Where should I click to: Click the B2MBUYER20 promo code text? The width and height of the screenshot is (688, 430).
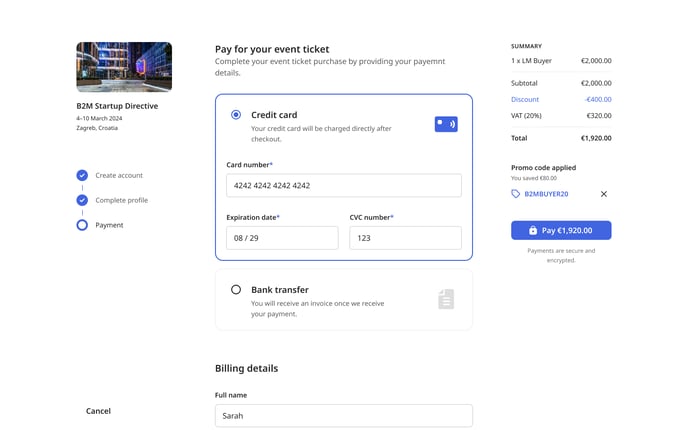tap(546, 194)
